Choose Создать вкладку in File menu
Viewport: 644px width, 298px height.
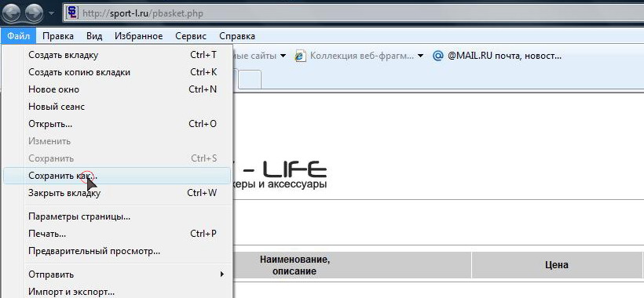coord(117,55)
